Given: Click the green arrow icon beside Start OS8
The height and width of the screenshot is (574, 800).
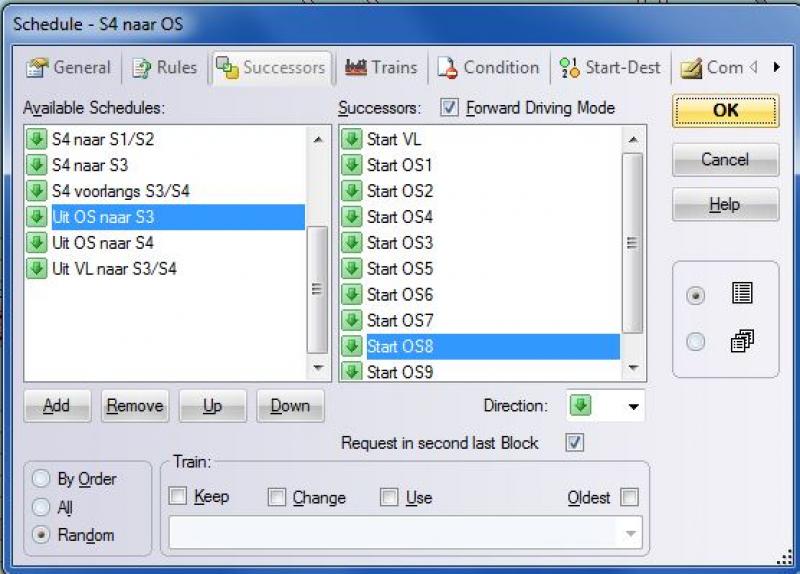Looking at the screenshot, I should point(352,346).
